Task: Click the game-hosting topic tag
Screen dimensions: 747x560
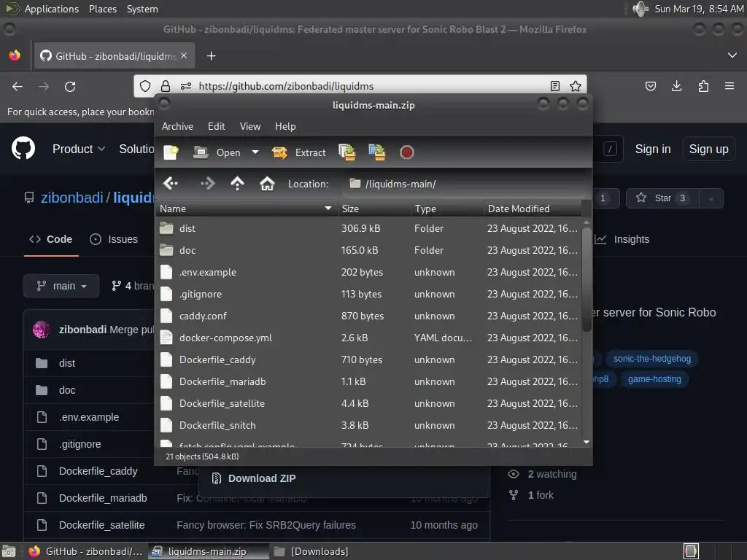Action: (x=654, y=379)
